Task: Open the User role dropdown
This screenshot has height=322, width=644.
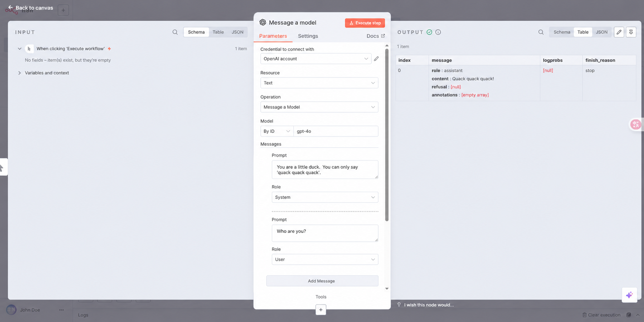Action: tap(325, 259)
